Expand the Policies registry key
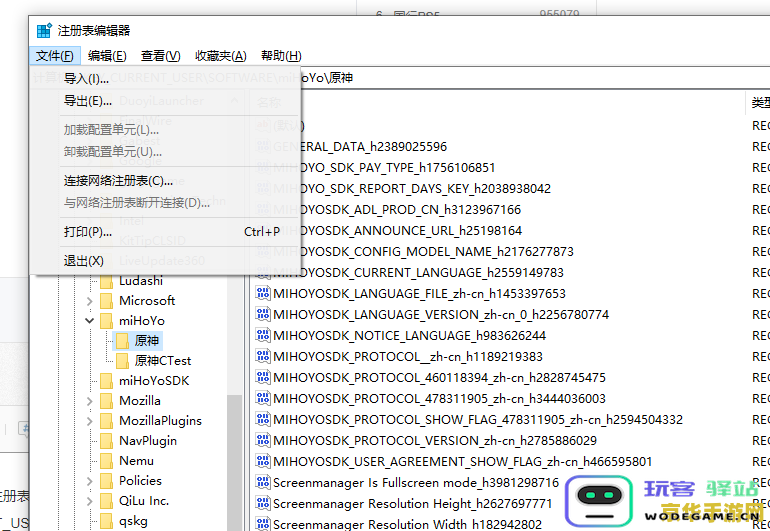The width and height of the screenshot is (770, 531). pyautogui.click(x=89, y=481)
